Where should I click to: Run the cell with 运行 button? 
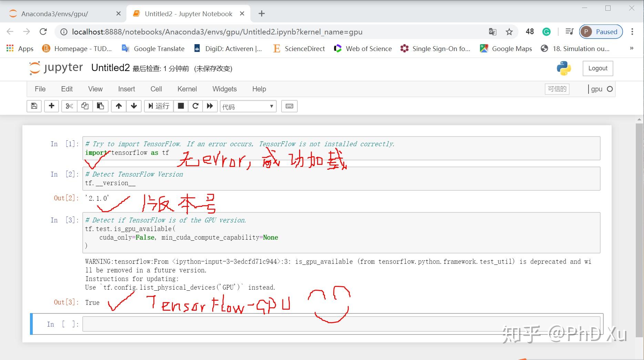(159, 106)
